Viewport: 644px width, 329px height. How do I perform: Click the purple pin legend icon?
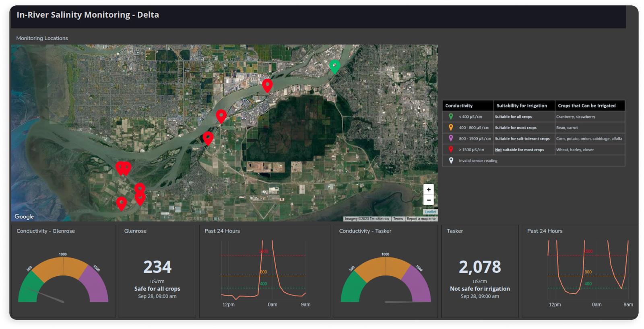[x=451, y=138]
